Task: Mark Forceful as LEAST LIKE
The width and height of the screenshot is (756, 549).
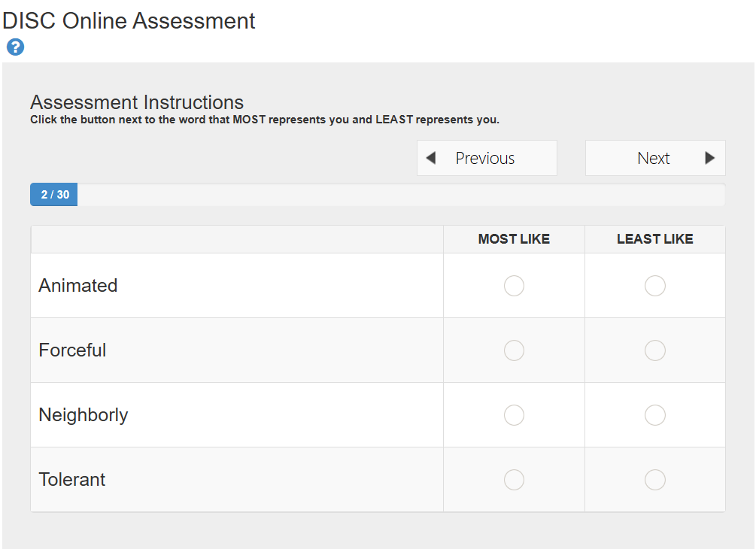Action: [655, 350]
